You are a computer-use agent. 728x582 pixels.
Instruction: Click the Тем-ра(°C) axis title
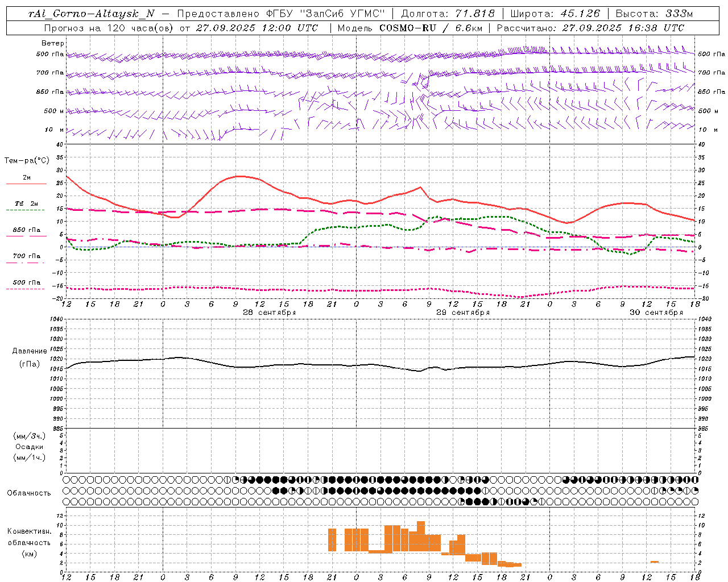(27, 161)
